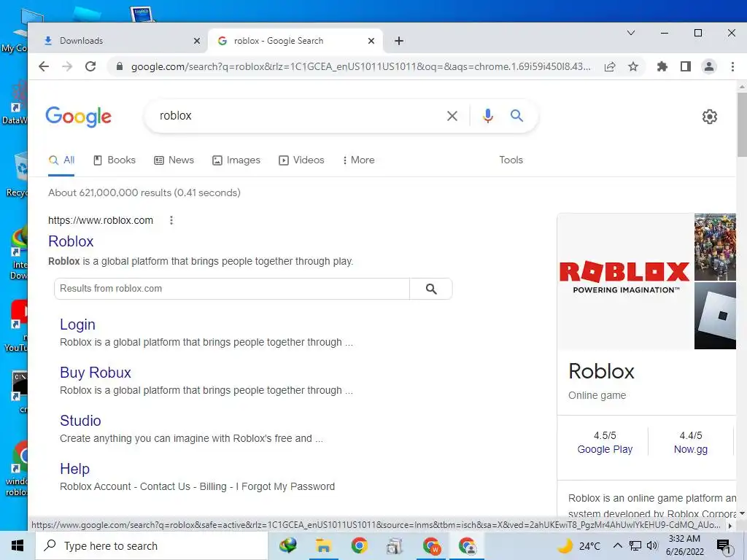The width and height of the screenshot is (747, 560).
Task: Open the Chrome extensions puzzle icon
Action: [x=662, y=66]
